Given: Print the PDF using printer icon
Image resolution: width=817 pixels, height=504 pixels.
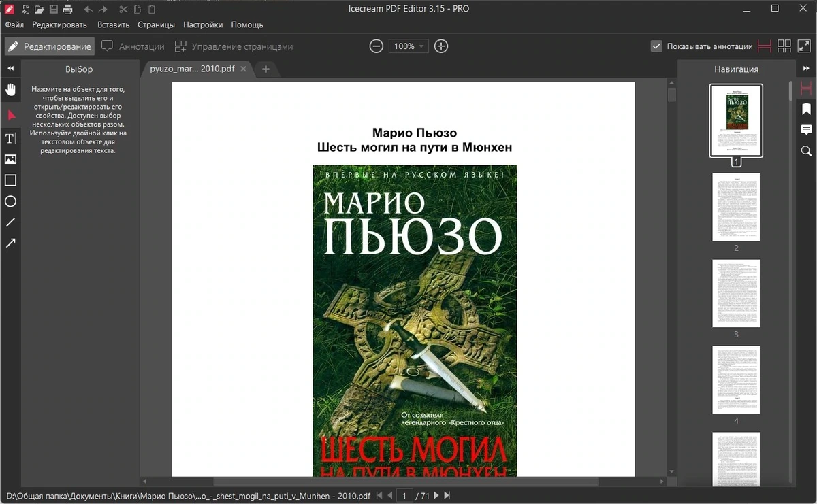Looking at the screenshot, I should coord(67,9).
